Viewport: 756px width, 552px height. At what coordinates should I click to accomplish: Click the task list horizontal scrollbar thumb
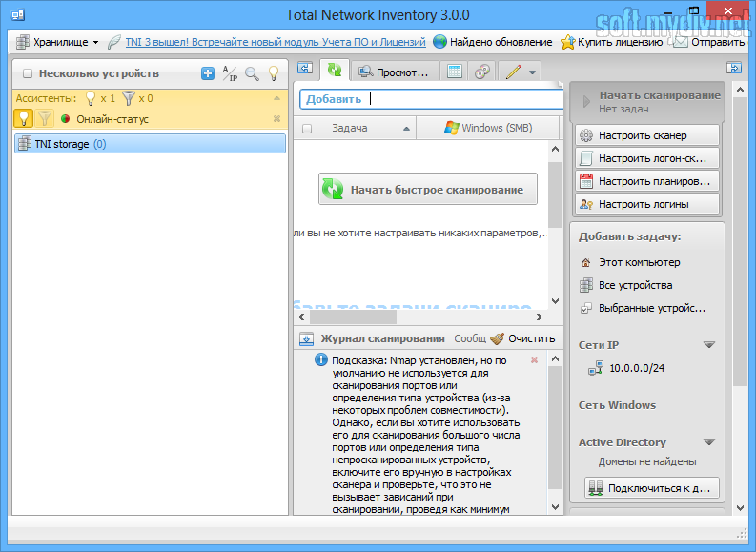click(x=353, y=317)
